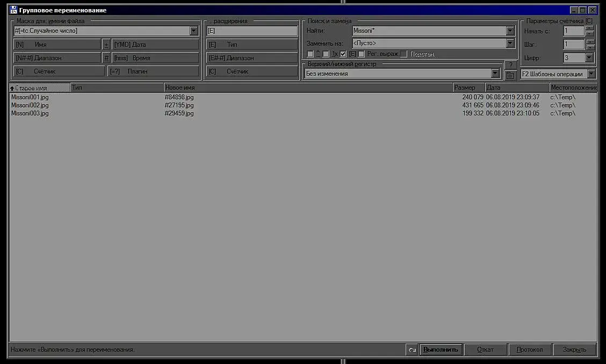
Task: Click the '[=?] Плагин' button
Action: tap(154, 71)
